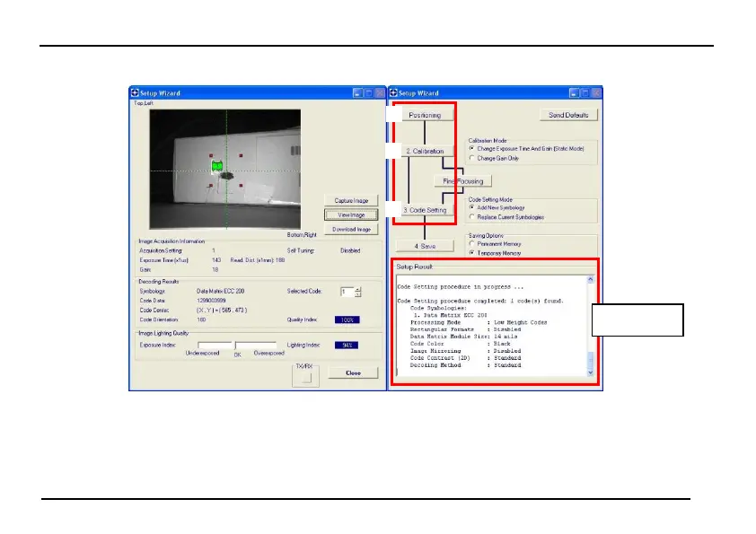Click the Positioning step button
This screenshot has height=534, width=756.
point(425,115)
